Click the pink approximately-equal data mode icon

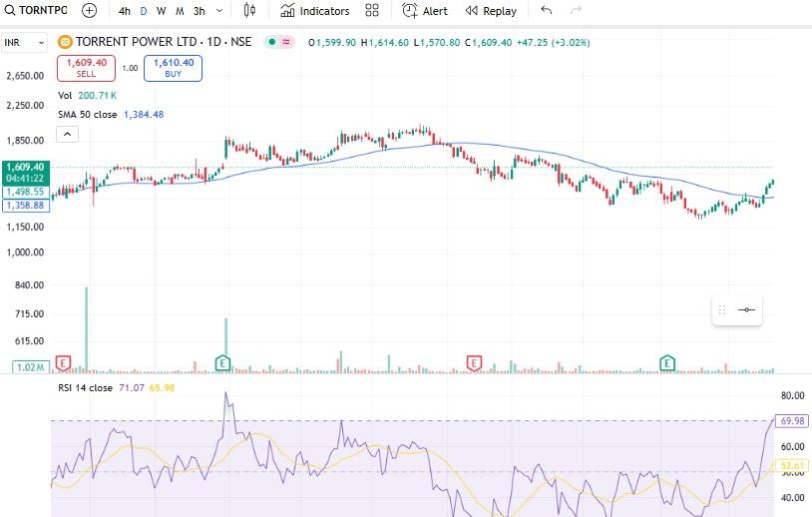[x=286, y=42]
